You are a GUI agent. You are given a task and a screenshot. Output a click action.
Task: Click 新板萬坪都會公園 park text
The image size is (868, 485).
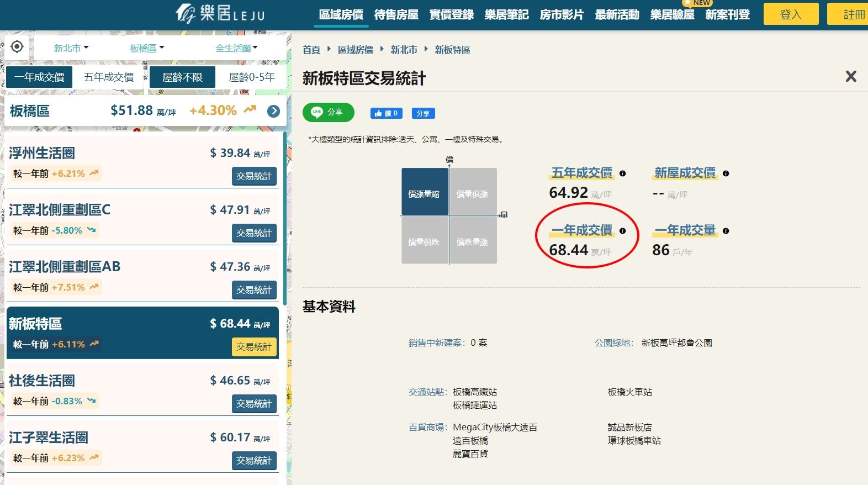(x=676, y=342)
